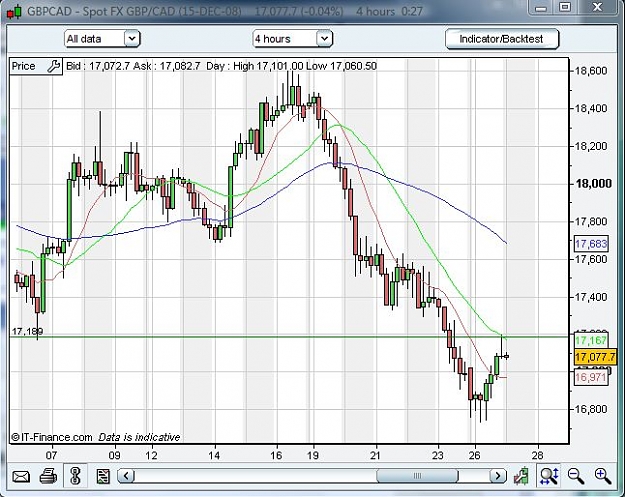Click the envelope email chart icon
Image resolution: width=625 pixels, height=497 pixels.
coord(21,476)
